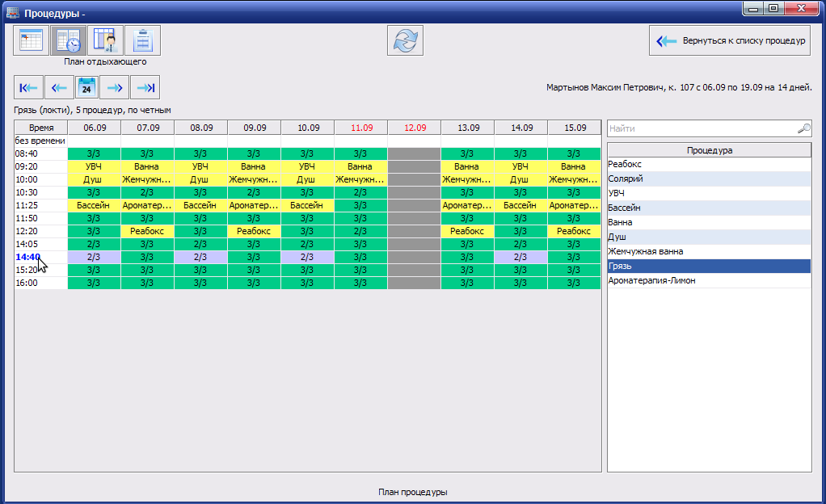Screen dimensions: 826x504
Task: Click Реабокс cell at 12:20 on 15.09
Action: (x=574, y=231)
